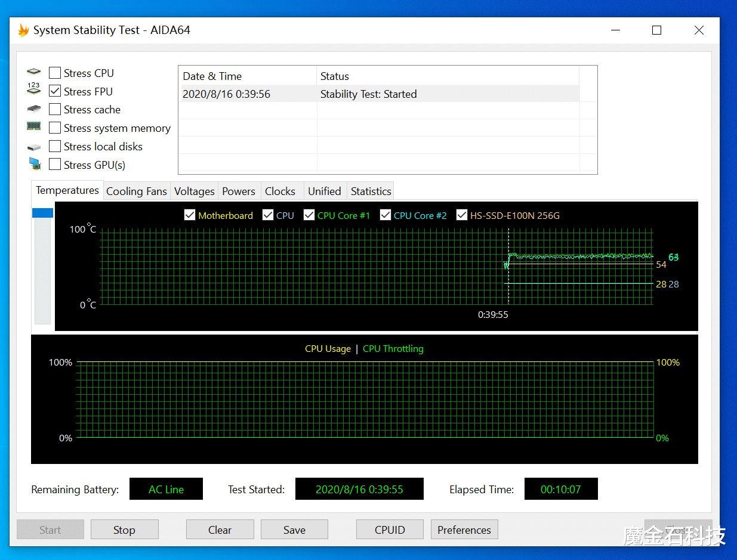
Task: Untick the HS-SSD-E100N 256G temperature checkbox
Action: tap(462, 215)
